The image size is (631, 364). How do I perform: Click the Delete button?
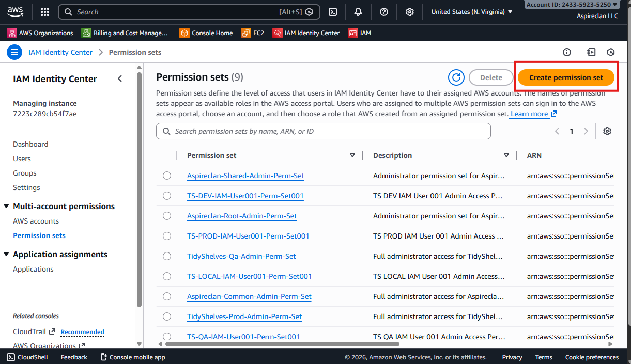pos(491,77)
